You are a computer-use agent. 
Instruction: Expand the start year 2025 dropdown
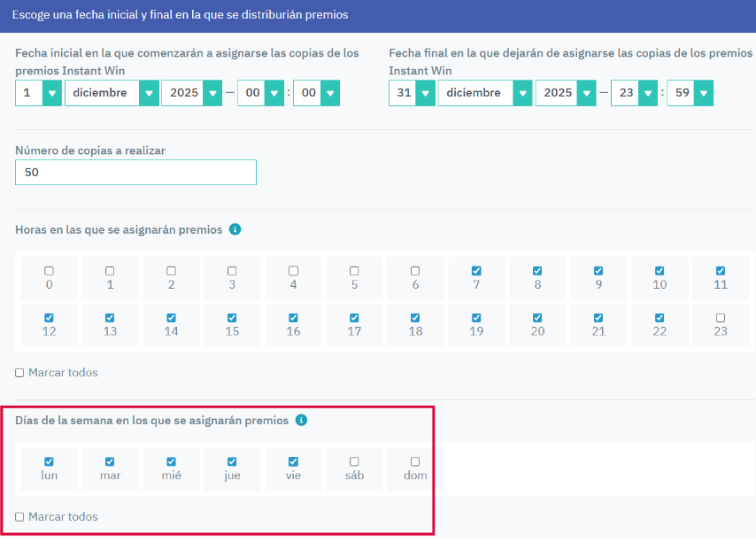(x=191, y=93)
